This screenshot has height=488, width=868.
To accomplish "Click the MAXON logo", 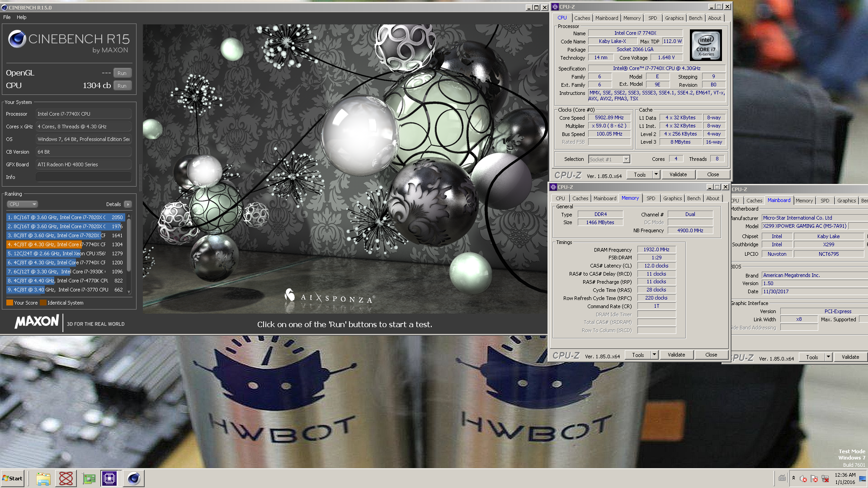I will [x=37, y=322].
